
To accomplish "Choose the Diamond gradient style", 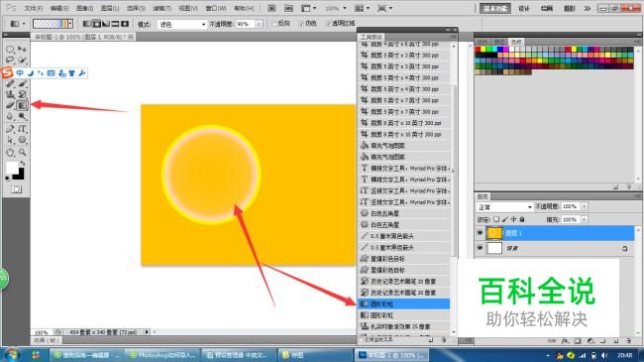I will coord(125,24).
